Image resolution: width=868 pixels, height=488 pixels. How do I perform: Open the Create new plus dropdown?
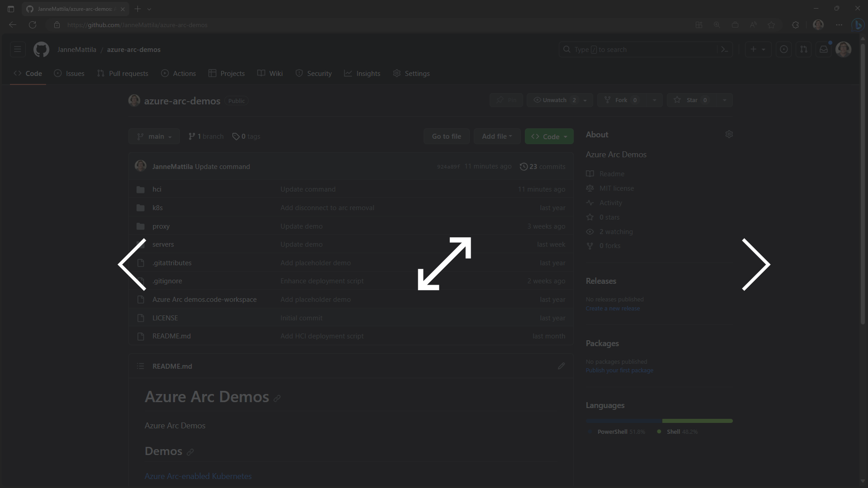(758, 49)
